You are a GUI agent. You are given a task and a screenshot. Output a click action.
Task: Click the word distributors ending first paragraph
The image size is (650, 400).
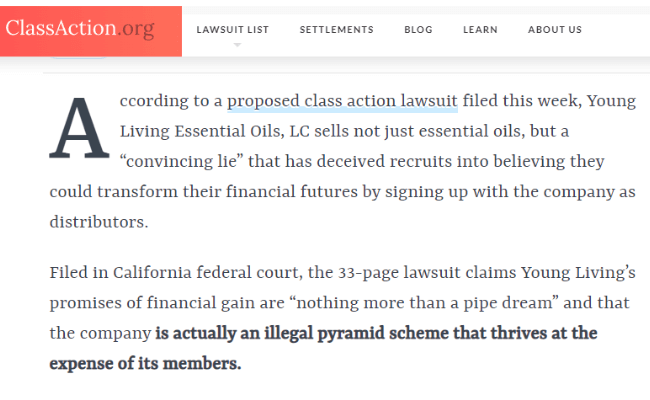99,222
